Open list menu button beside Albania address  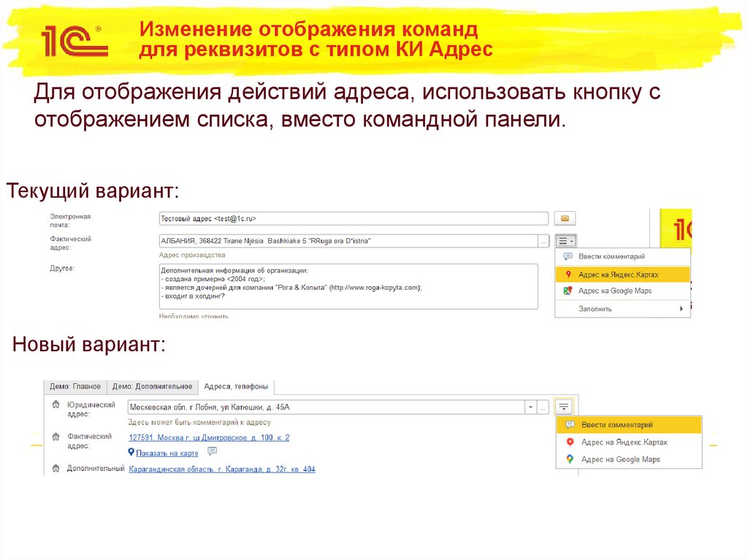tap(566, 241)
